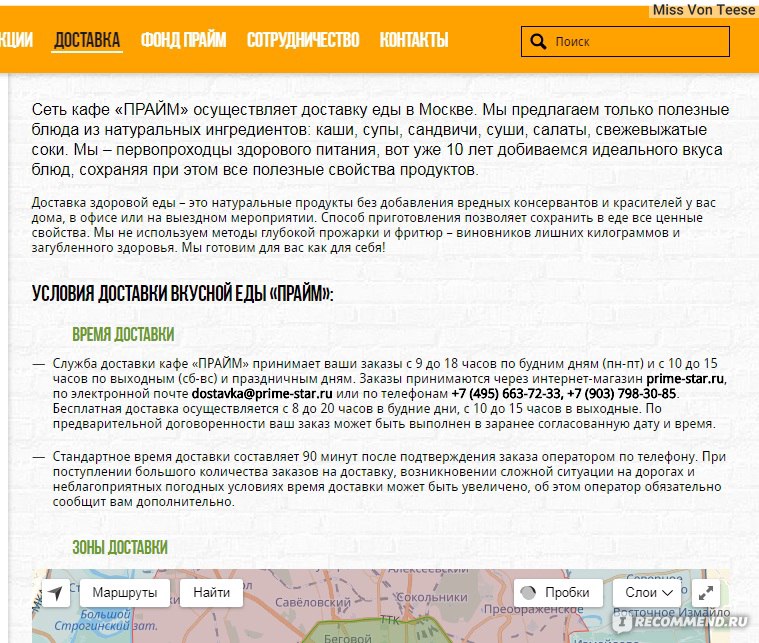759x643 pixels.
Task: Click the dostavka@prime-star.ru email
Action: tap(262, 394)
